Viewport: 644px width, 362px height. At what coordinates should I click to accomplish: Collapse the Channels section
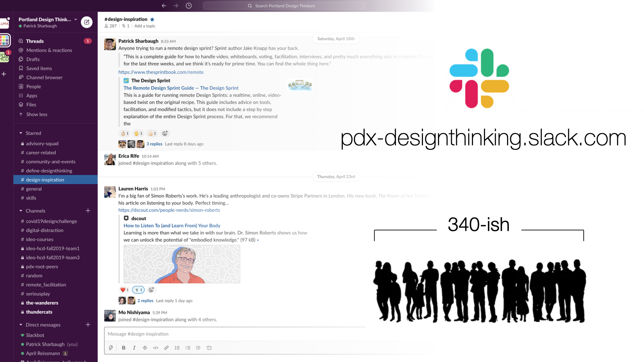point(21,211)
